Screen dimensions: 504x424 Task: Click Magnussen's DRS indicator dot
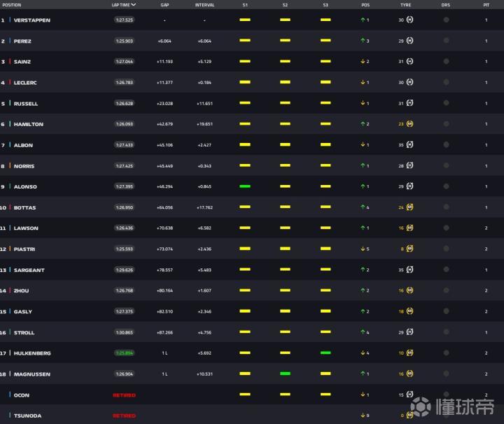pyautogui.click(x=446, y=374)
